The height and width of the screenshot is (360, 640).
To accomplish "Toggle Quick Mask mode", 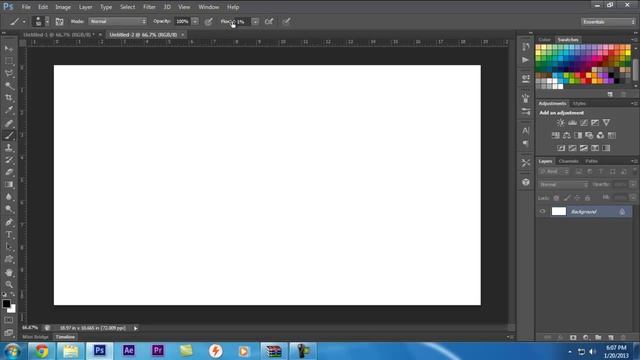I will pos(9,320).
